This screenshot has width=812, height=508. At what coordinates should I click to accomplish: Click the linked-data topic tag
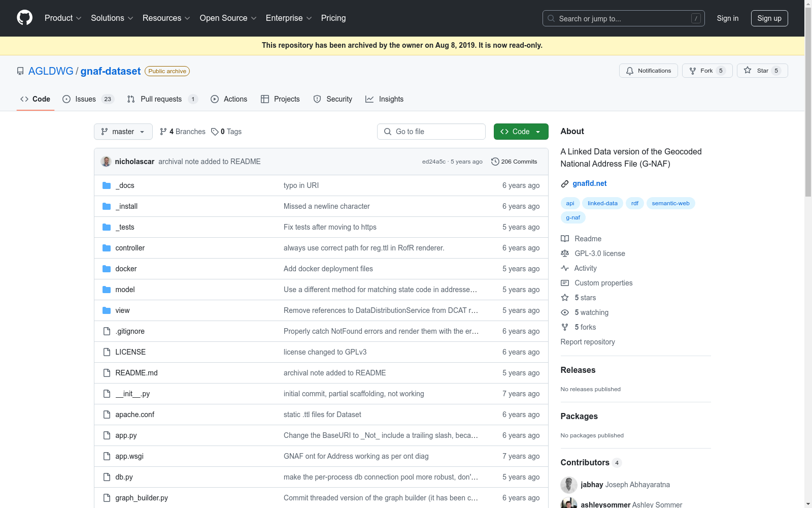pos(602,203)
